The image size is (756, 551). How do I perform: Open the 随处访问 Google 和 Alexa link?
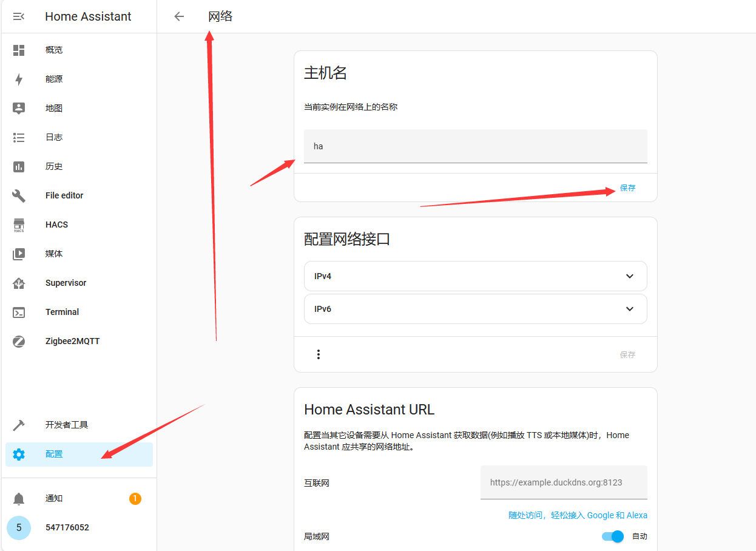click(578, 515)
